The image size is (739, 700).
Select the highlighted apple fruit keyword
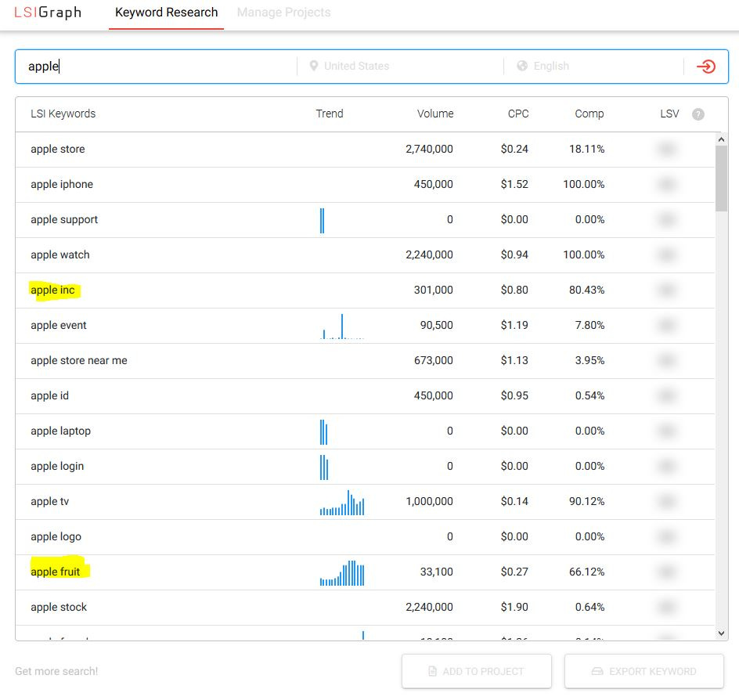(x=55, y=572)
